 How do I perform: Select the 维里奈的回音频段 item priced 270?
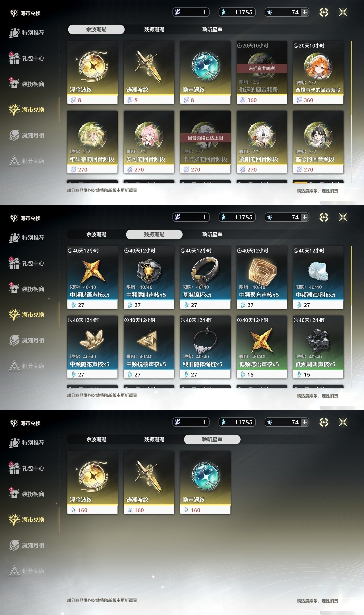[x=92, y=142]
